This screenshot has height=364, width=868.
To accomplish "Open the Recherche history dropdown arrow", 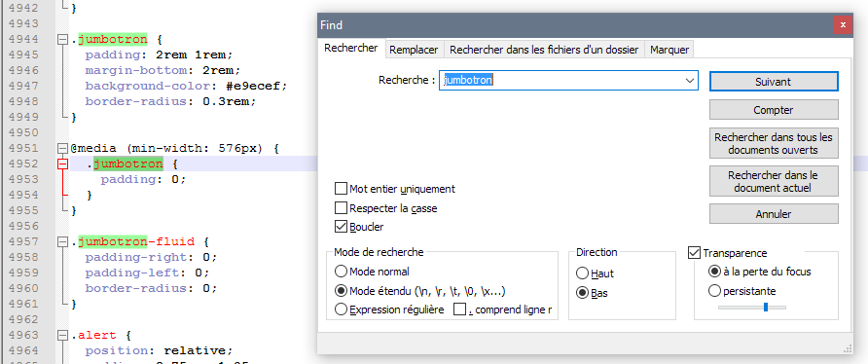I will 690,81.
